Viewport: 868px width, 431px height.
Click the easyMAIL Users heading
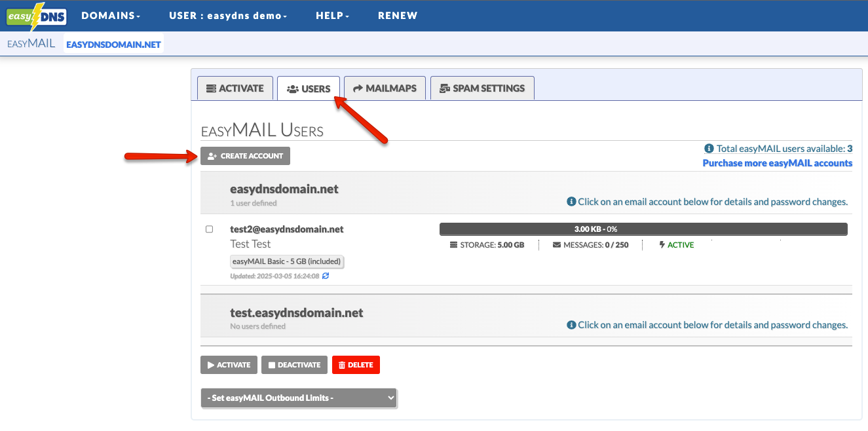(262, 130)
